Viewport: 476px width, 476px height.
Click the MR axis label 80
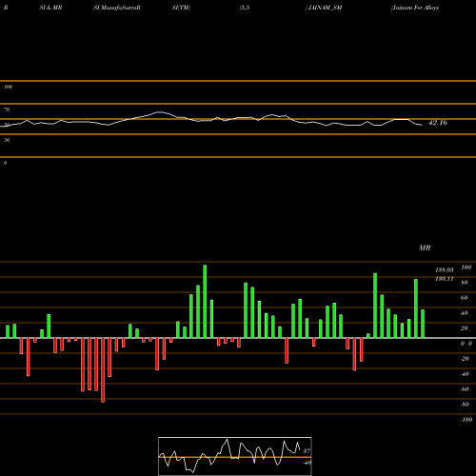(x=465, y=283)
